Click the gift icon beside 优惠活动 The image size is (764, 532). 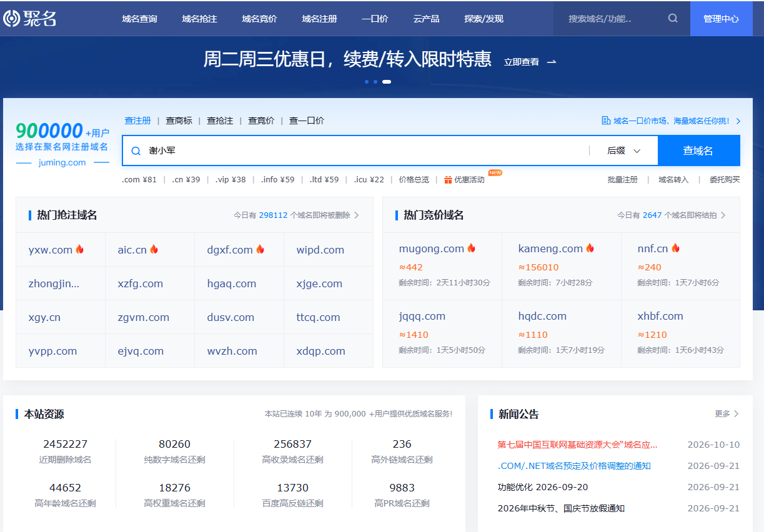click(x=448, y=180)
